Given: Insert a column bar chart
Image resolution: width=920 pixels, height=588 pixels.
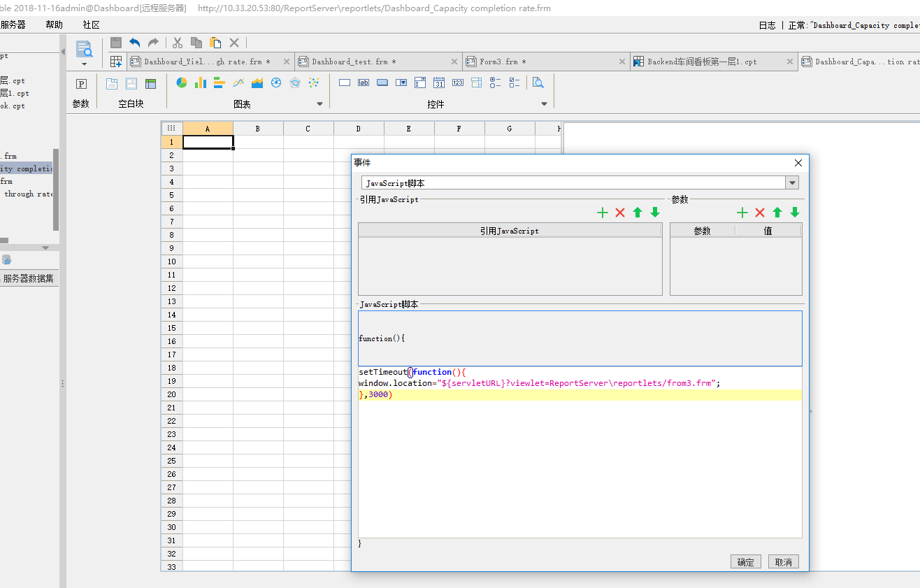Looking at the screenshot, I should coord(201,83).
